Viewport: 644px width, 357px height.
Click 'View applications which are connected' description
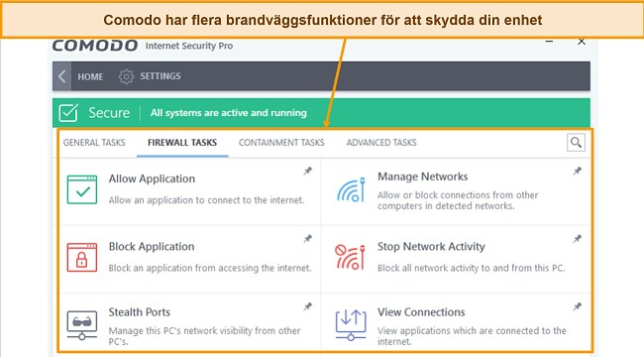tap(472, 336)
